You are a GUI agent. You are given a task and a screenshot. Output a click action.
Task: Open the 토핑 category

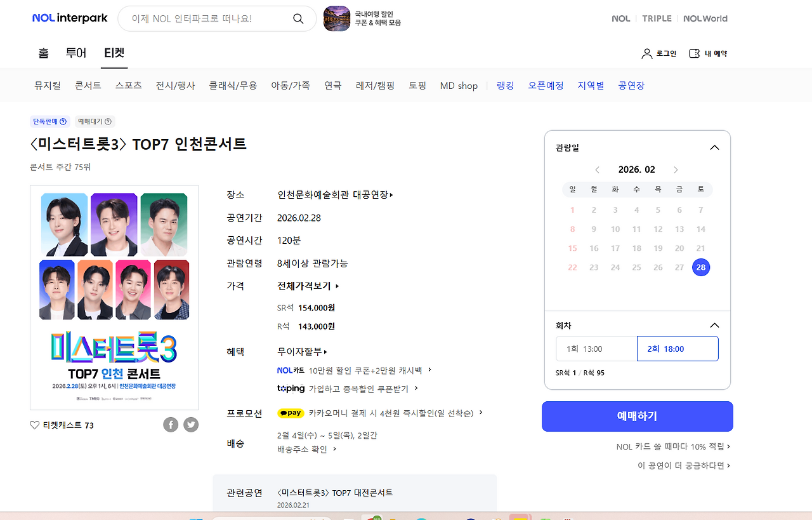[x=417, y=85]
